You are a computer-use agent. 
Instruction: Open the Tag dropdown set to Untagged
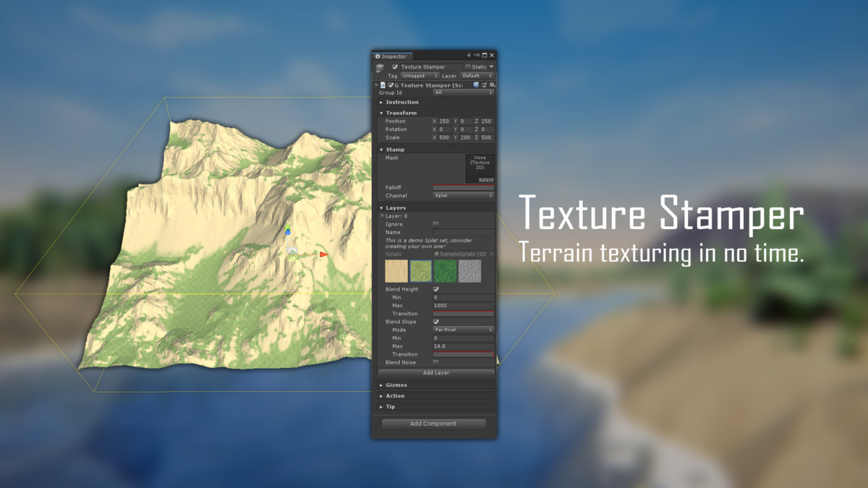[x=420, y=75]
